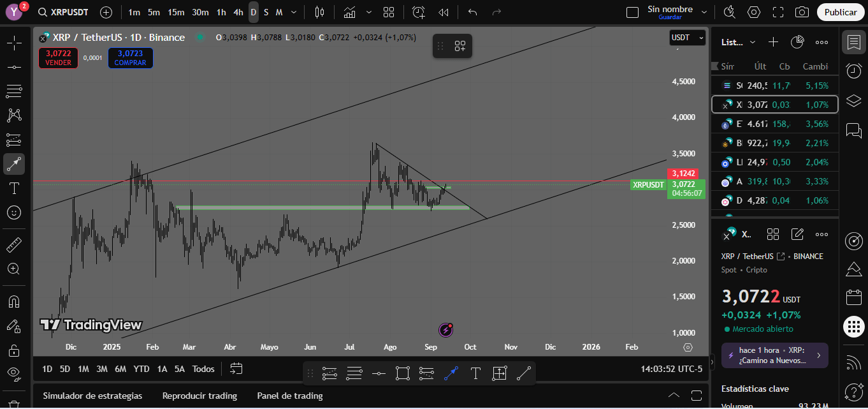Select Todos date range button
868x409 pixels.
point(203,369)
